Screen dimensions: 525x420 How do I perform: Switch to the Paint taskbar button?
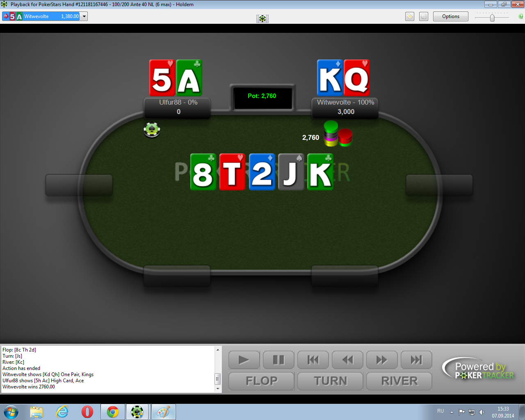click(164, 412)
